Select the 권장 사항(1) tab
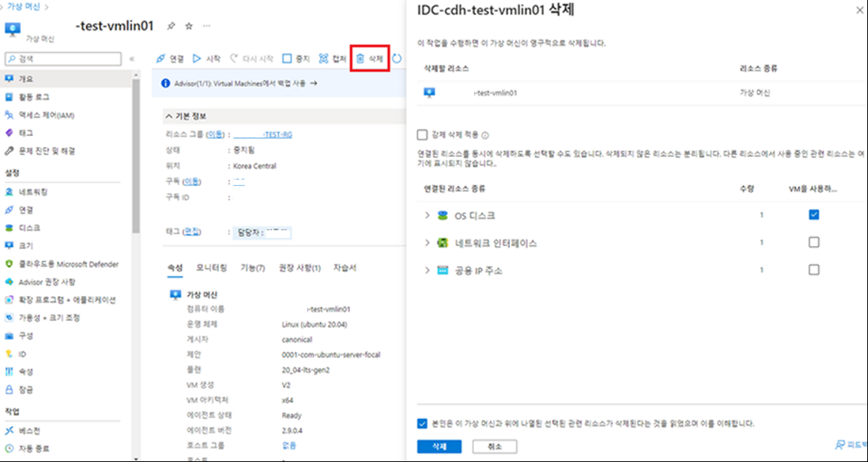 (x=300, y=268)
